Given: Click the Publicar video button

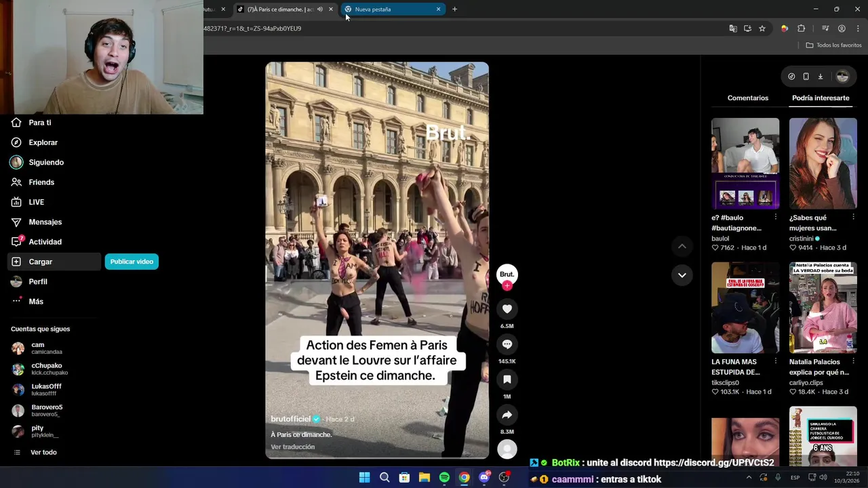Looking at the screenshot, I should (x=132, y=262).
